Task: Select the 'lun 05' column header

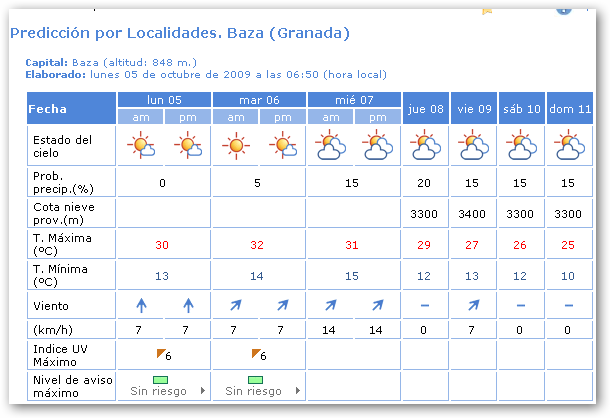Action: point(164,100)
